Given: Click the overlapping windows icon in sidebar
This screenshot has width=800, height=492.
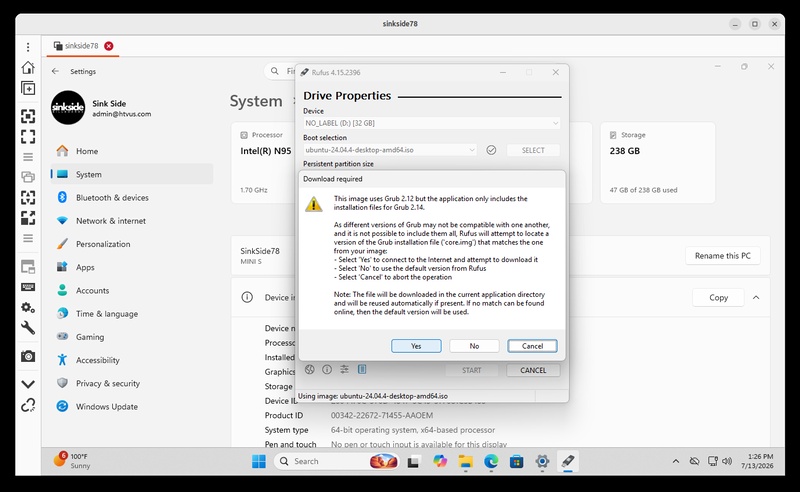Looking at the screenshot, I should (x=28, y=177).
